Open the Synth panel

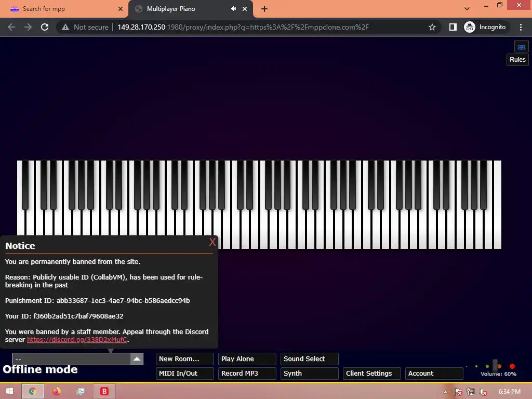310,374
